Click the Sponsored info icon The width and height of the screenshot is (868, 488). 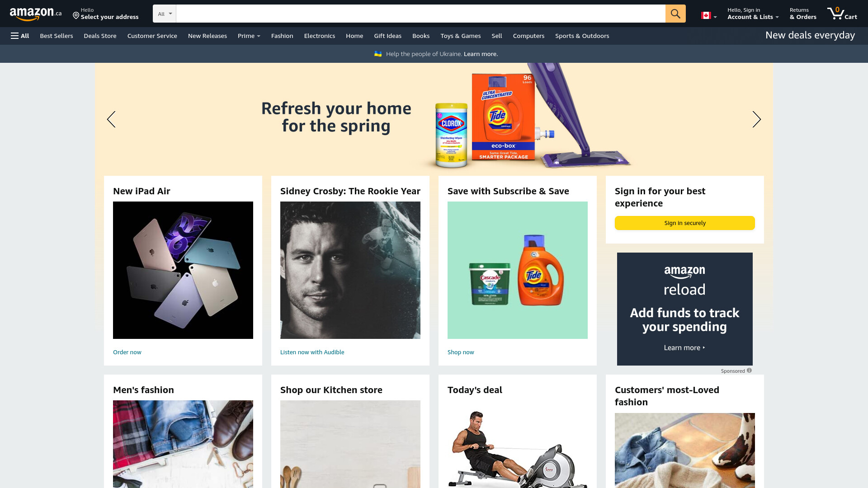click(x=749, y=371)
